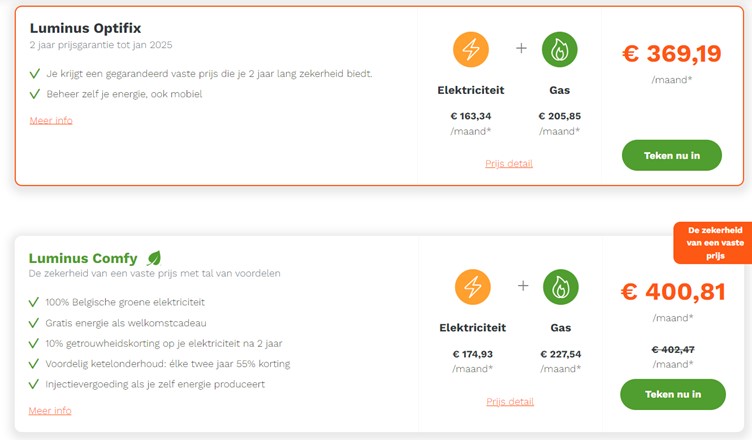Viewport: 752px width, 440px height.
Task: Click the checkmark beside 100% Belgische groene elektriciteit
Action: pyautogui.click(x=34, y=302)
